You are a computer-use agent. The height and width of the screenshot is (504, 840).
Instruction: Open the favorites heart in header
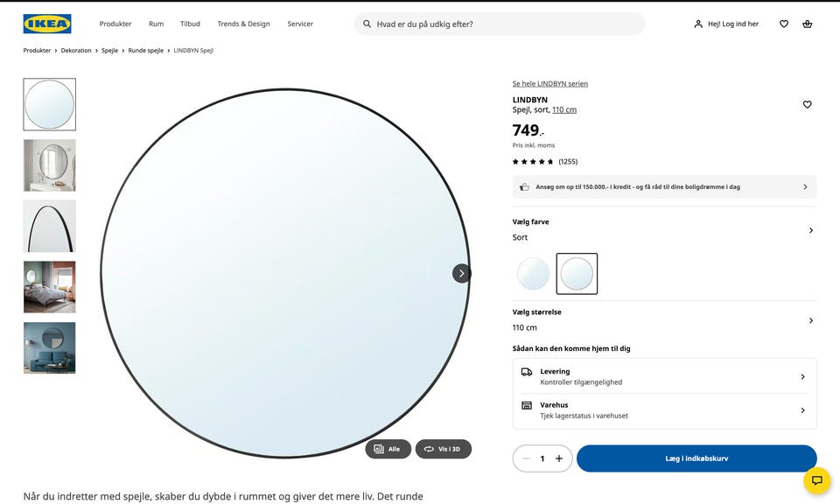click(x=783, y=24)
